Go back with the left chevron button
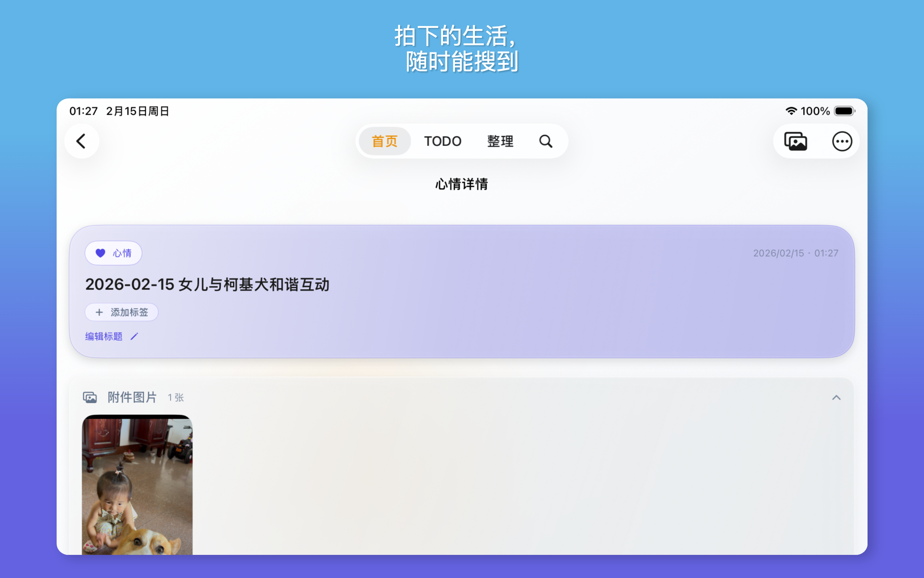This screenshot has height=578, width=924. 81,141
